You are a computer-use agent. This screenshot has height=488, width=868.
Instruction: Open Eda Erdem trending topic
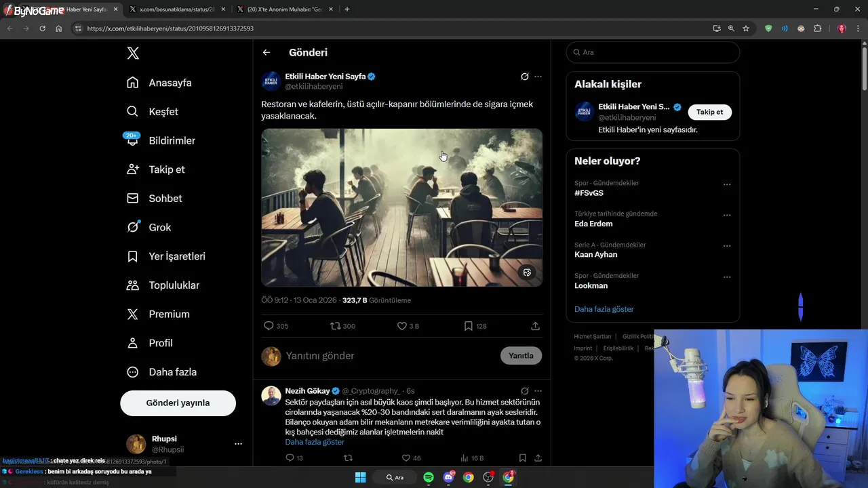pyautogui.click(x=593, y=224)
